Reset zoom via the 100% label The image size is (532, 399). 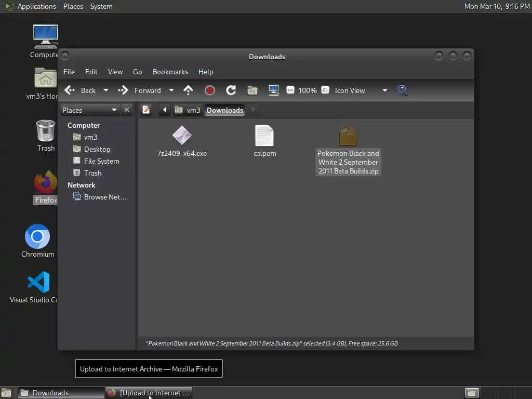(308, 90)
